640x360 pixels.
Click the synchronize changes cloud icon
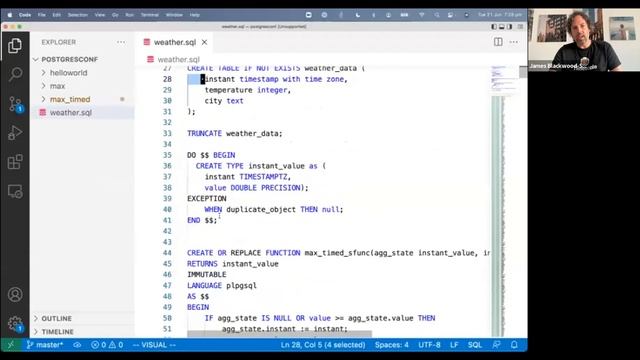(x=77, y=345)
